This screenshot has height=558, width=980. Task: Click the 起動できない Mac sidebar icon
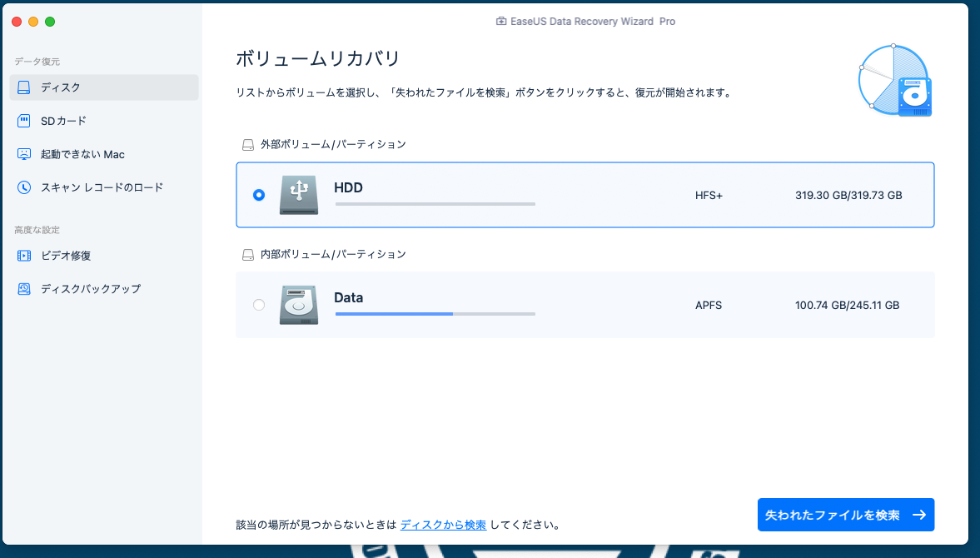pyautogui.click(x=23, y=153)
